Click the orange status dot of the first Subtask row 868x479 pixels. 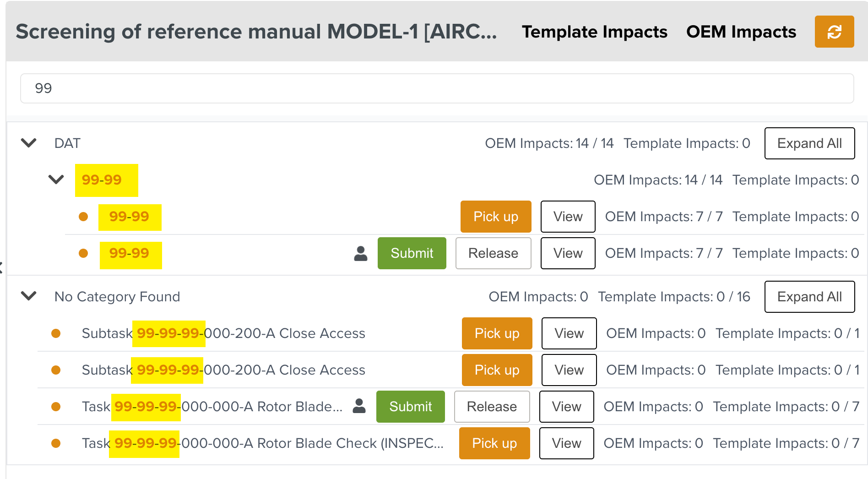[x=56, y=333]
